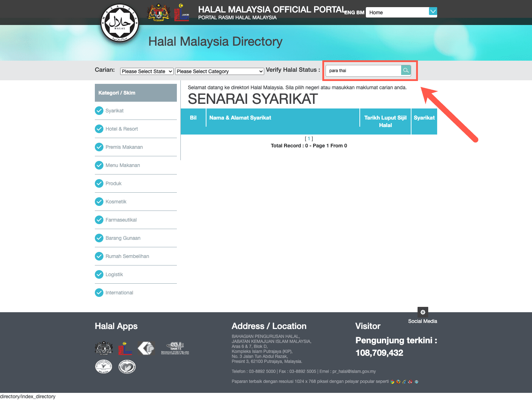Click the HALAL MALAYSIA OFFICIAL PORTAL title
532x400 pixels.
pyautogui.click(x=272, y=9)
